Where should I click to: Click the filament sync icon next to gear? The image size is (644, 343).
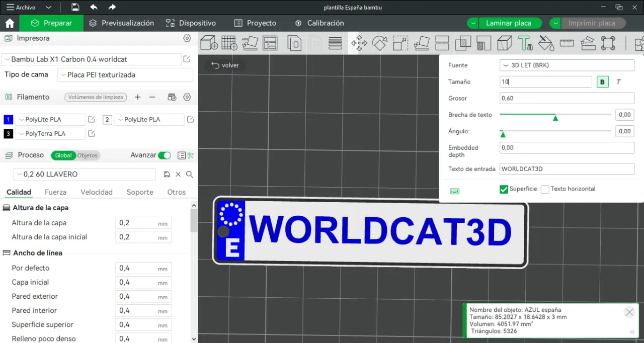(172, 97)
